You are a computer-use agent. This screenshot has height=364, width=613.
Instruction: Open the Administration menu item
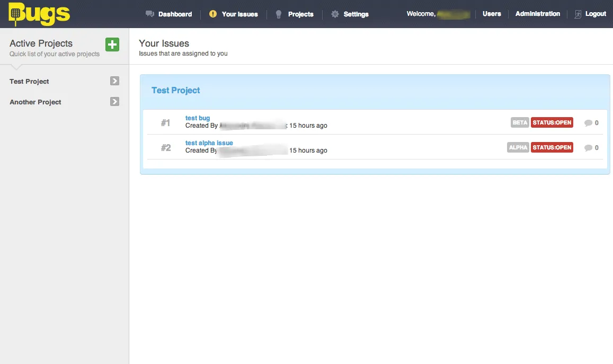pyautogui.click(x=537, y=14)
